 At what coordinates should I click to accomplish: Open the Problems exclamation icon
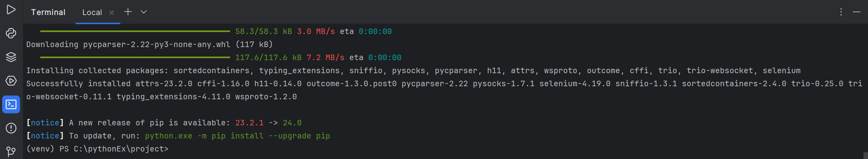11,128
